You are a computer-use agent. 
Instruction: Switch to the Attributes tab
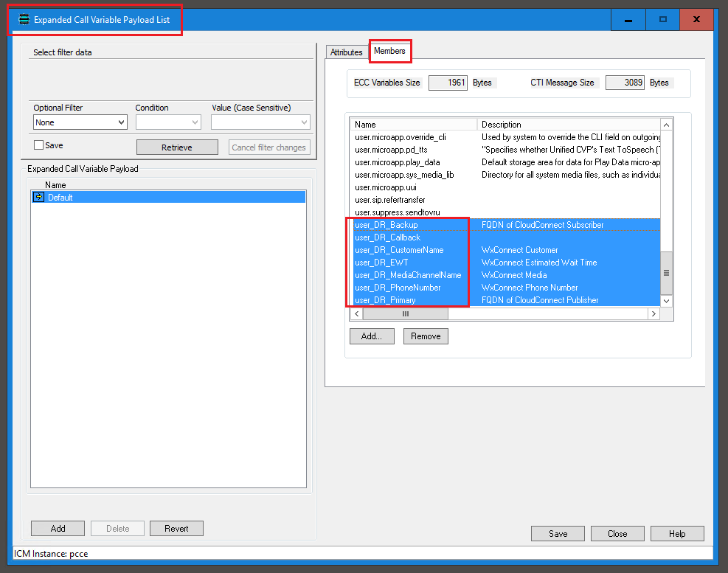click(347, 52)
